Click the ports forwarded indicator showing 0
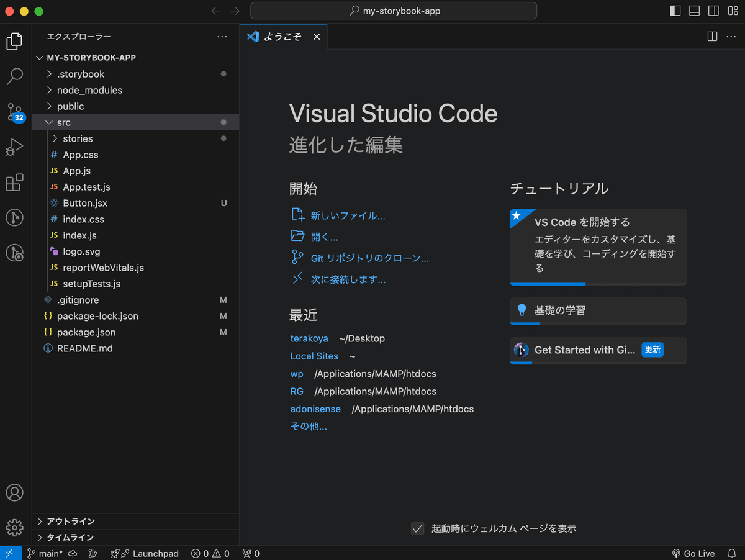This screenshot has width=745, height=560. click(x=251, y=553)
